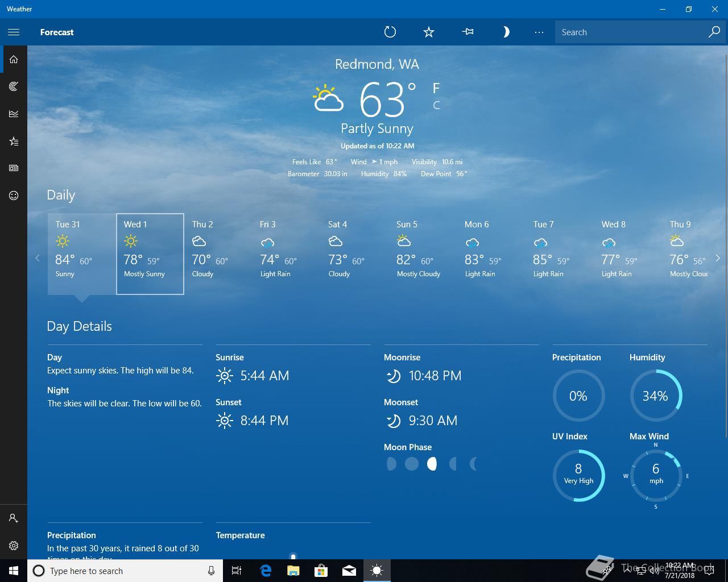728x582 pixels.
Task: Click the current temperature 63°
Action: coord(388,100)
